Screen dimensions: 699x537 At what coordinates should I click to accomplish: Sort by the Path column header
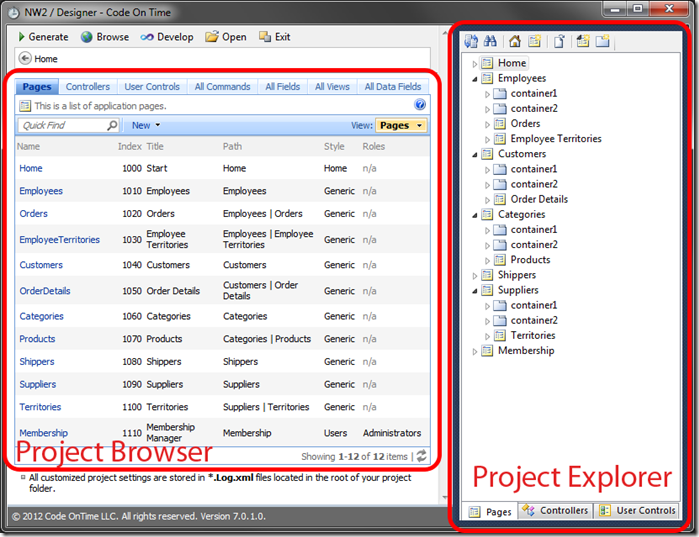[x=232, y=147]
